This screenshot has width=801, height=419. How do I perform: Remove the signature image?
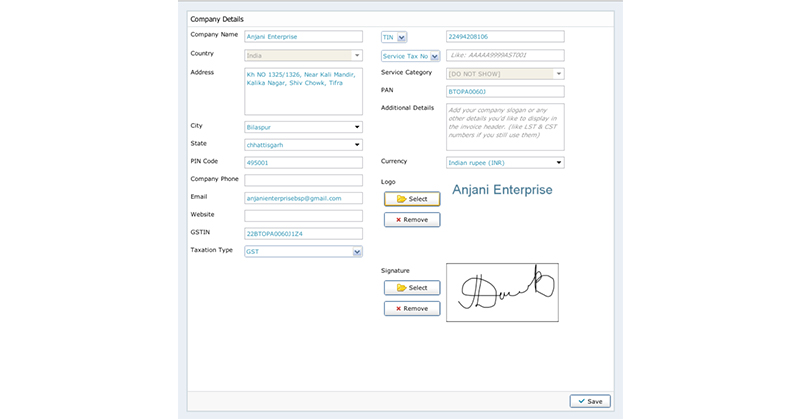[412, 309]
